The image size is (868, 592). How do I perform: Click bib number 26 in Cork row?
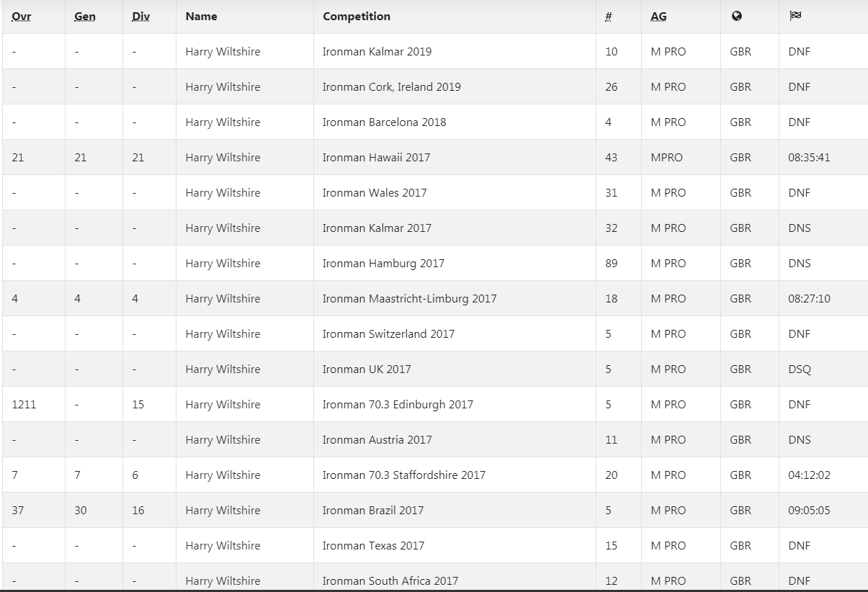click(611, 87)
